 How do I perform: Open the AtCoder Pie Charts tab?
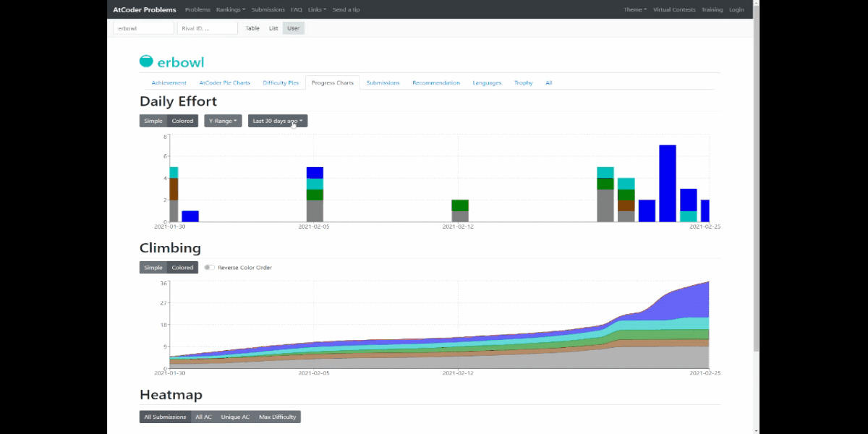(x=224, y=83)
